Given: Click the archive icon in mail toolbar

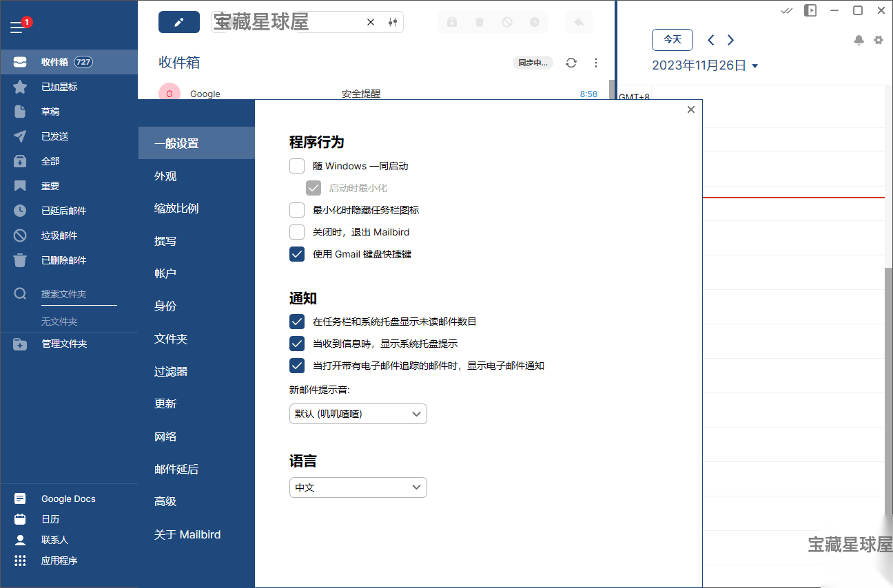Looking at the screenshot, I should point(452,22).
